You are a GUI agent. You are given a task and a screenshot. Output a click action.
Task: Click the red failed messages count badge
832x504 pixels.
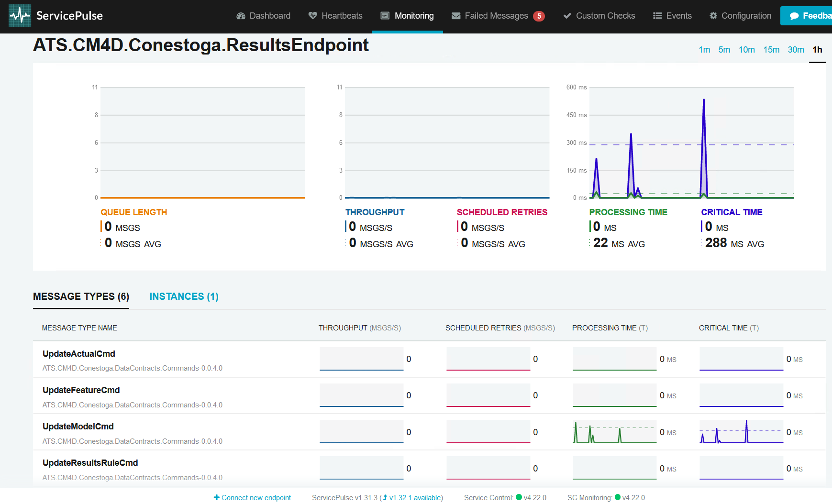pos(539,16)
